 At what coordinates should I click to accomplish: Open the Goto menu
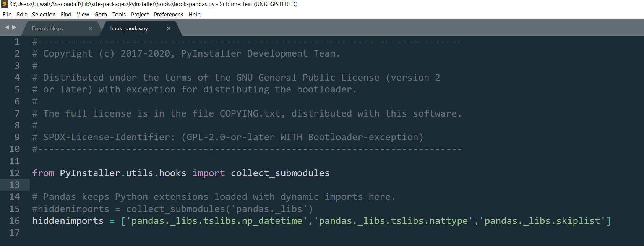(x=101, y=15)
